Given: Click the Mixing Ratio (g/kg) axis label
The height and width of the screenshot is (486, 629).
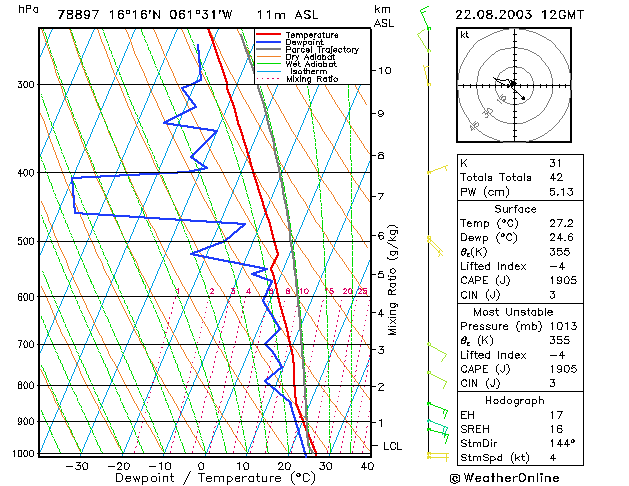Looking at the screenshot, I should (392, 280).
